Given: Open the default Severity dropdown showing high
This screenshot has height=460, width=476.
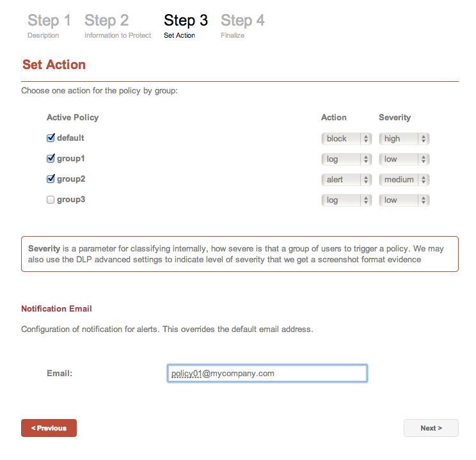Looking at the screenshot, I should tap(404, 139).
